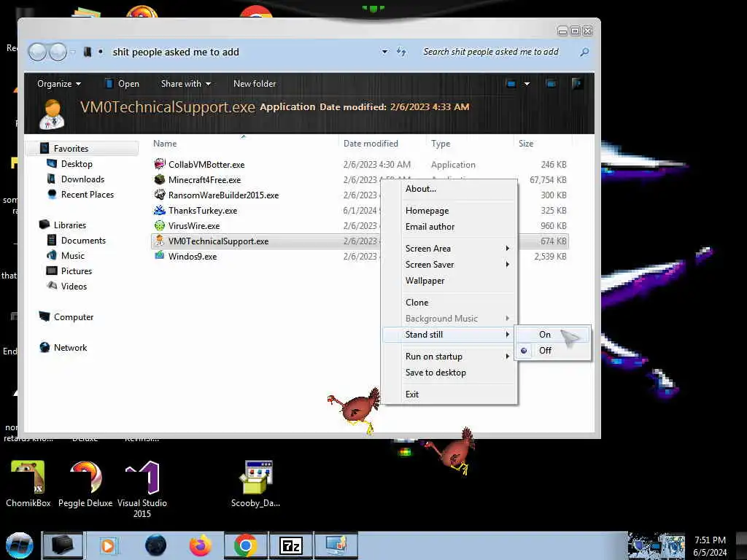Choose Clone in the context menu
This screenshot has width=747, height=560.
[449, 303]
